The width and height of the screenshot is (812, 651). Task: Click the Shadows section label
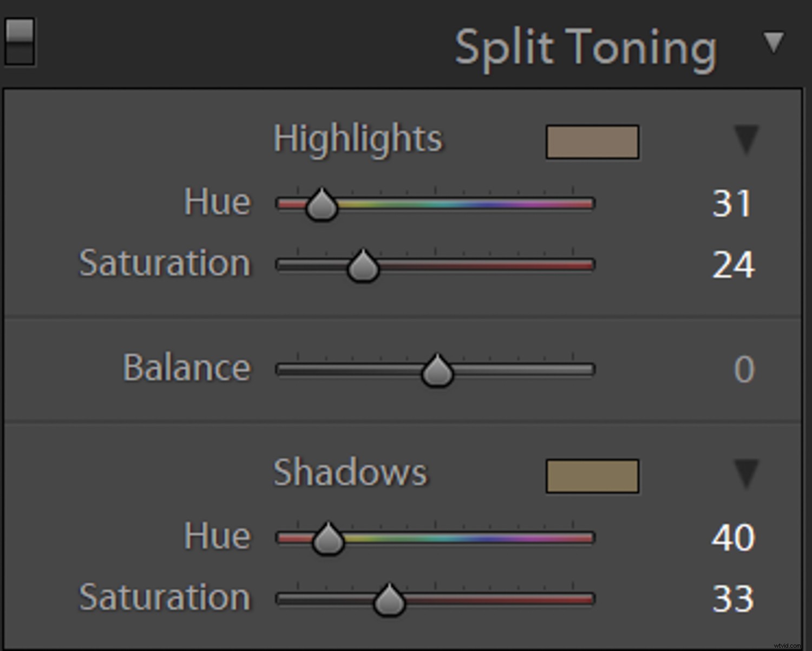350,473
